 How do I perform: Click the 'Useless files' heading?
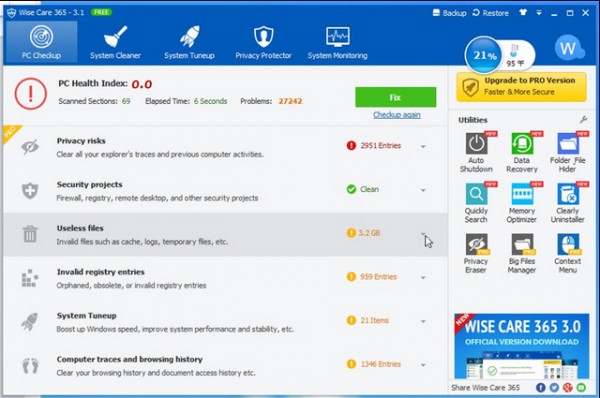pos(80,228)
